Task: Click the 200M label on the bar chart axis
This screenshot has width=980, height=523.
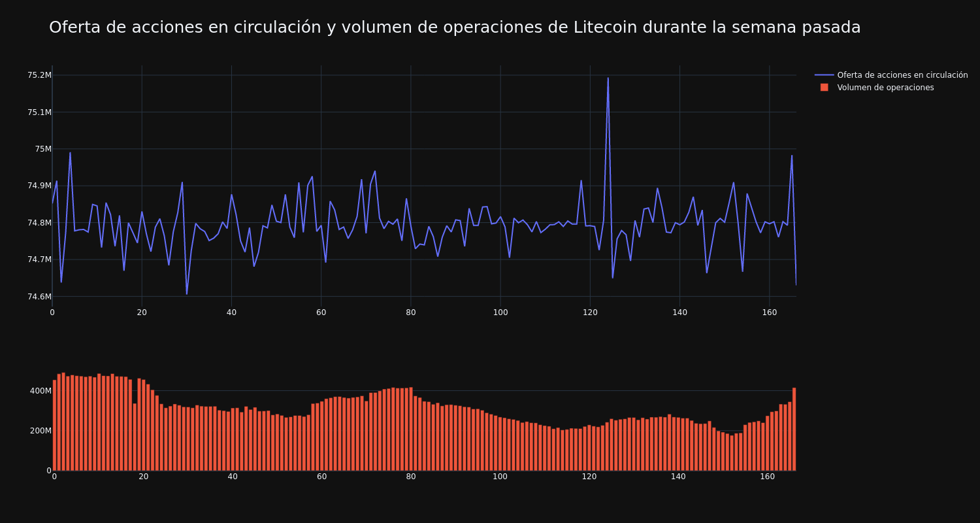Action: click(x=41, y=431)
